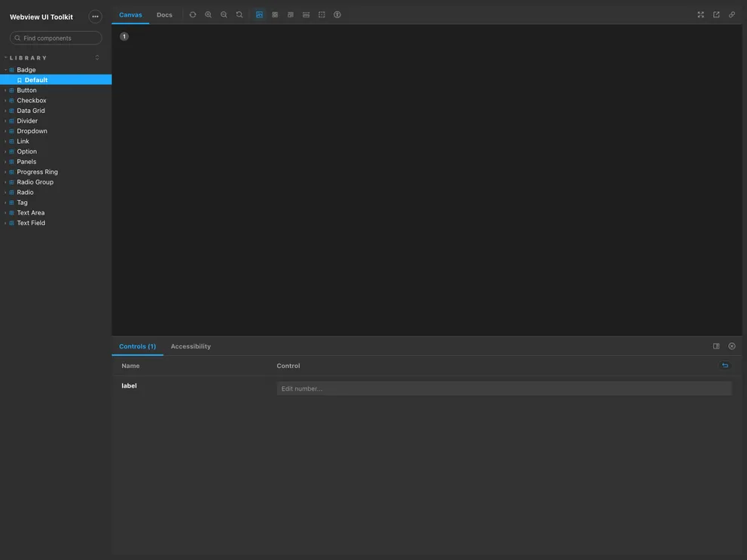Image resolution: width=747 pixels, height=560 pixels.
Task: Go full screen with the expand icon
Action: [701, 15]
